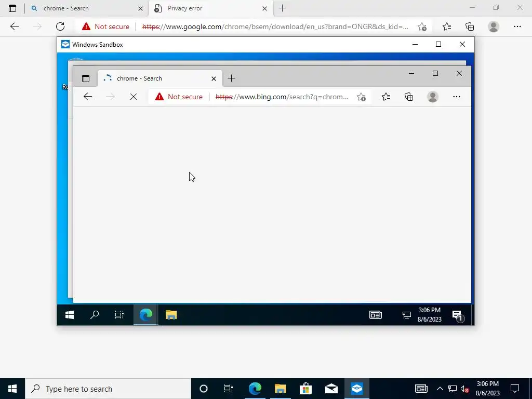
Task: Click Windows Sandbox host taskbar icon
Action: pyautogui.click(x=357, y=389)
